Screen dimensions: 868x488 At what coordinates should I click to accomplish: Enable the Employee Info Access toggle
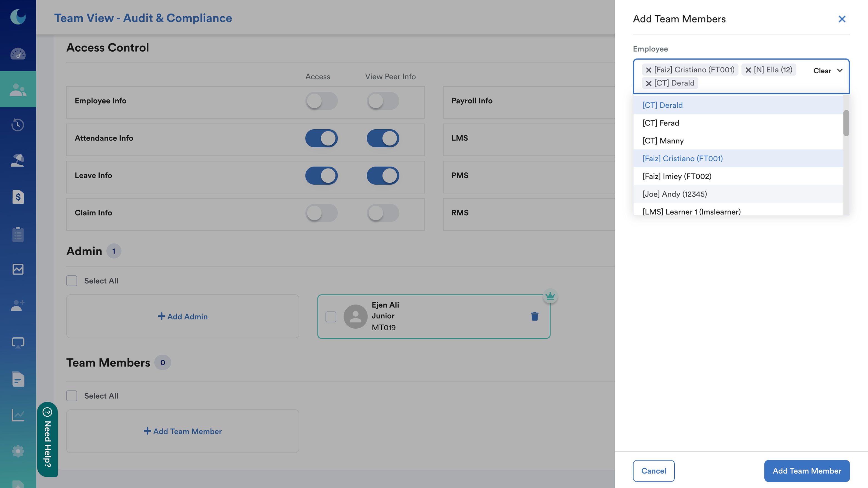click(321, 101)
